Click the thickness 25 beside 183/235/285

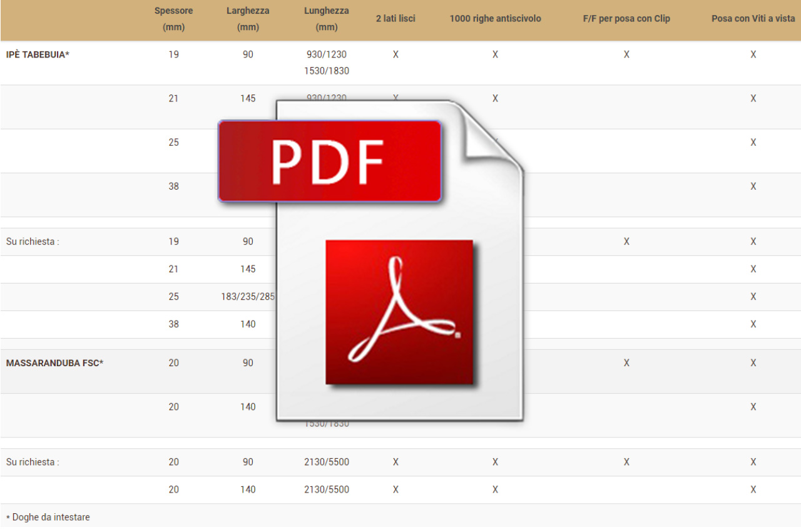173,297
